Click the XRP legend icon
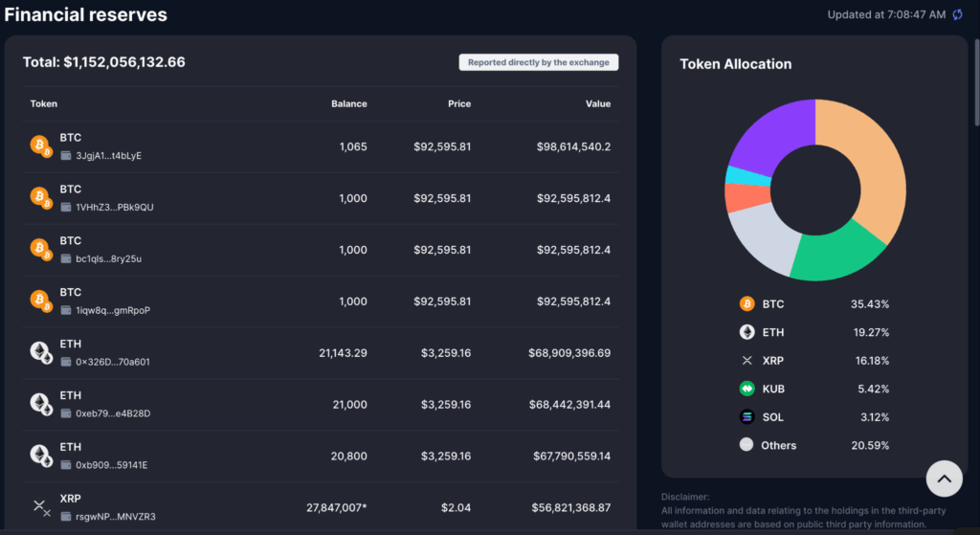This screenshot has width=980, height=535. pyautogui.click(x=746, y=361)
